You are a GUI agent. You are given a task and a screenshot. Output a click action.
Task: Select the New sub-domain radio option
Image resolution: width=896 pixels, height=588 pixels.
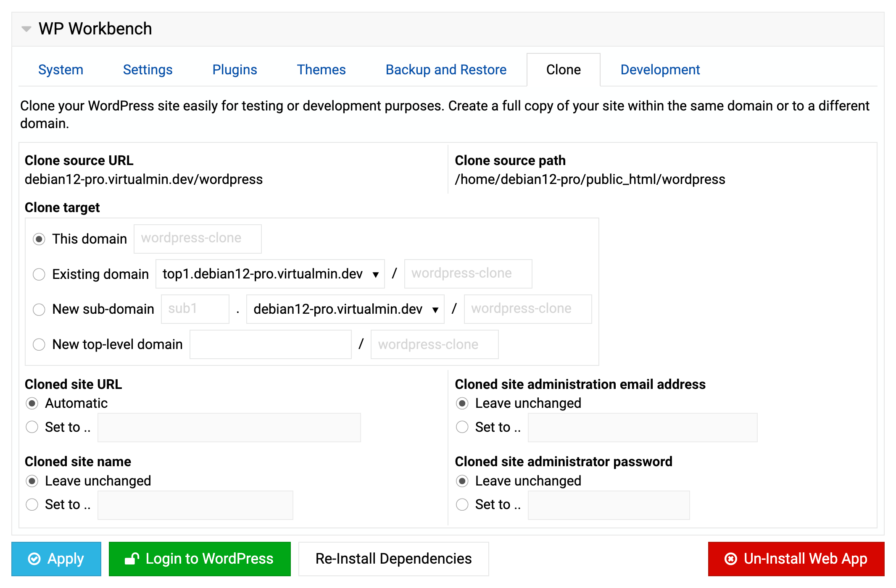pos(39,310)
